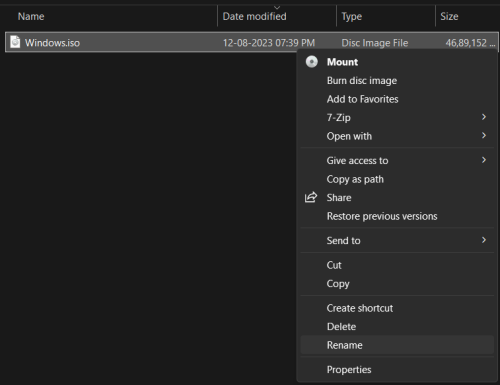The height and width of the screenshot is (385, 500).
Task: Sort by the Name column header
Action: (x=31, y=16)
